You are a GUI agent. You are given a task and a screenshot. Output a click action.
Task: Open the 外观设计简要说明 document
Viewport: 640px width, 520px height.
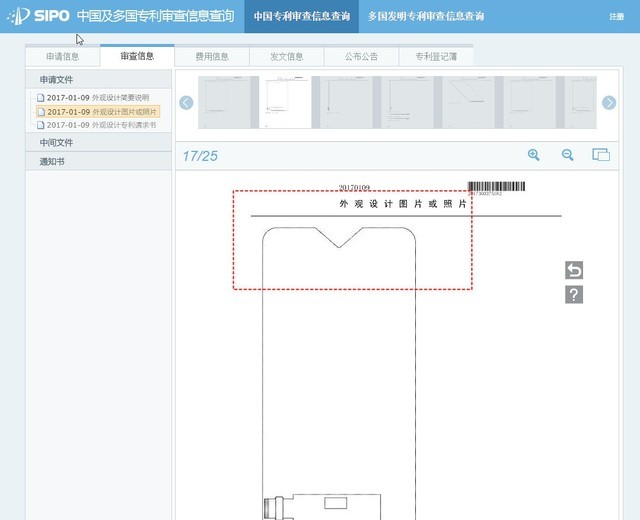pyautogui.click(x=97, y=97)
